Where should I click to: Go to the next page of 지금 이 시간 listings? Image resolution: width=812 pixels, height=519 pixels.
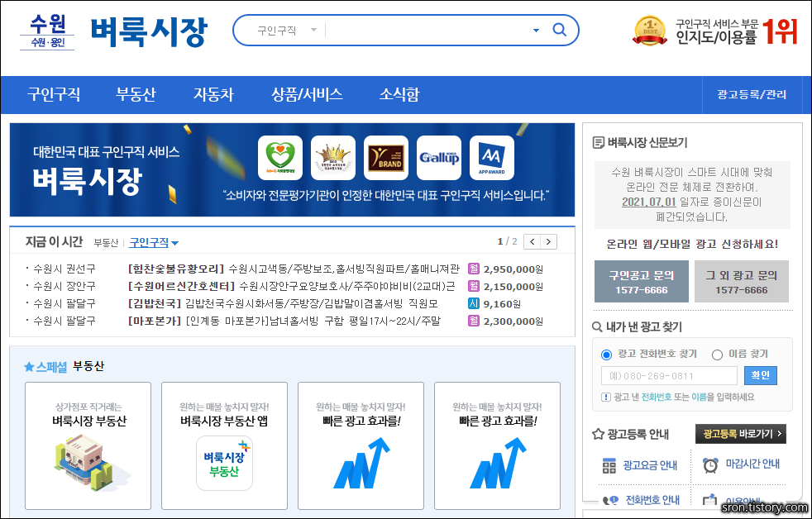point(549,241)
